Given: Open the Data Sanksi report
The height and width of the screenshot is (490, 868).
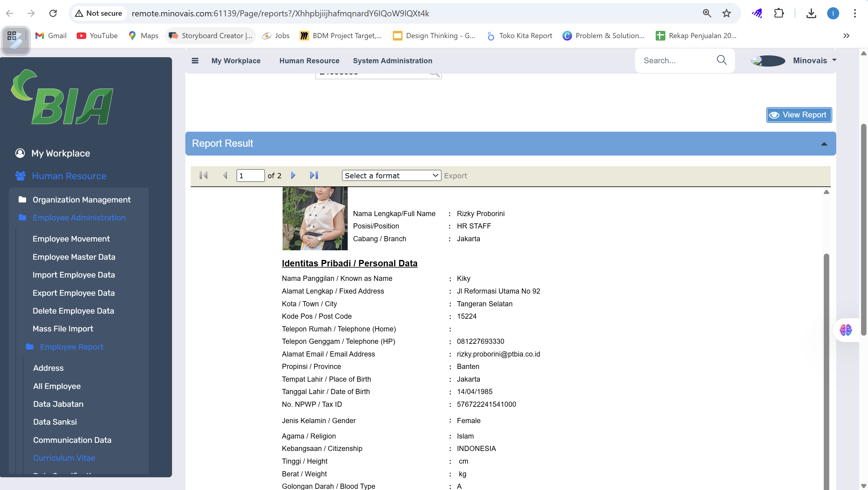Looking at the screenshot, I should pyautogui.click(x=55, y=422).
